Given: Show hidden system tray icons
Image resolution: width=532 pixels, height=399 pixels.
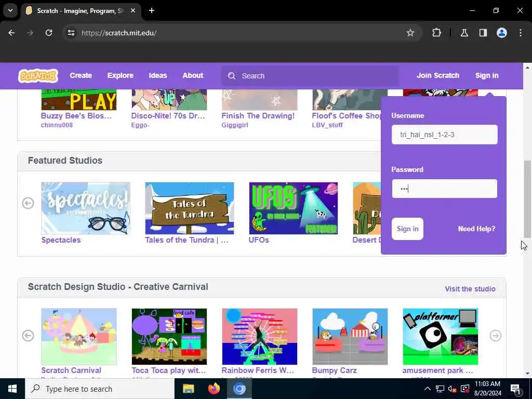Looking at the screenshot, I should (x=428, y=389).
